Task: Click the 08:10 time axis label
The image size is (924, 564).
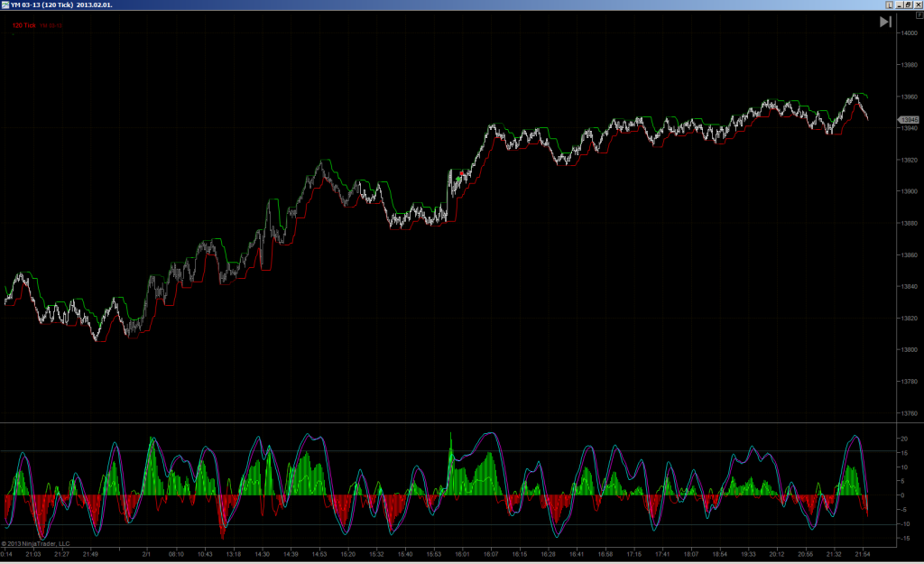Action: [176, 554]
